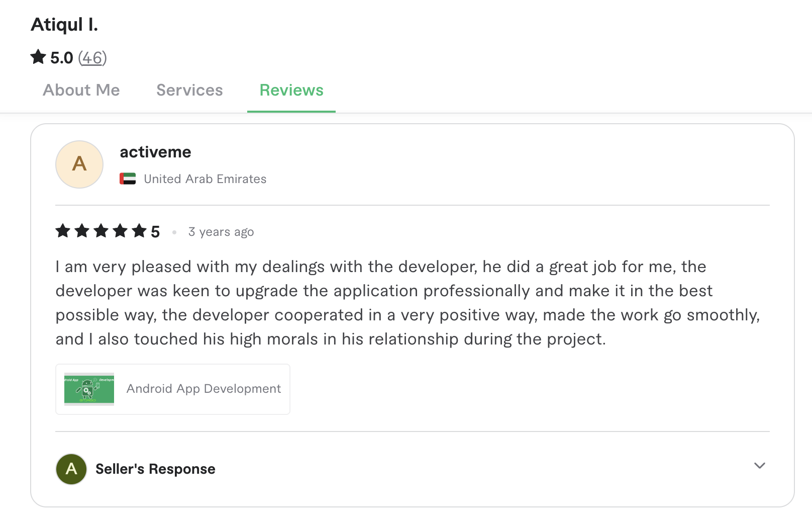Click the (46) reviews count link
This screenshot has width=812, height=517.
click(x=93, y=58)
